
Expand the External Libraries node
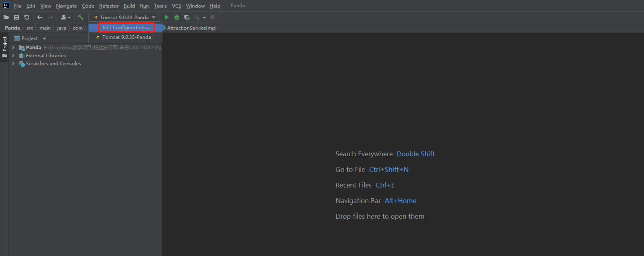13,56
